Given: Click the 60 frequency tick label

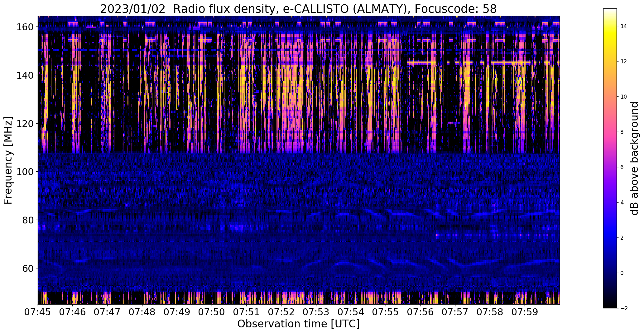Looking at the screenshot, I should (x=28, y=268).
